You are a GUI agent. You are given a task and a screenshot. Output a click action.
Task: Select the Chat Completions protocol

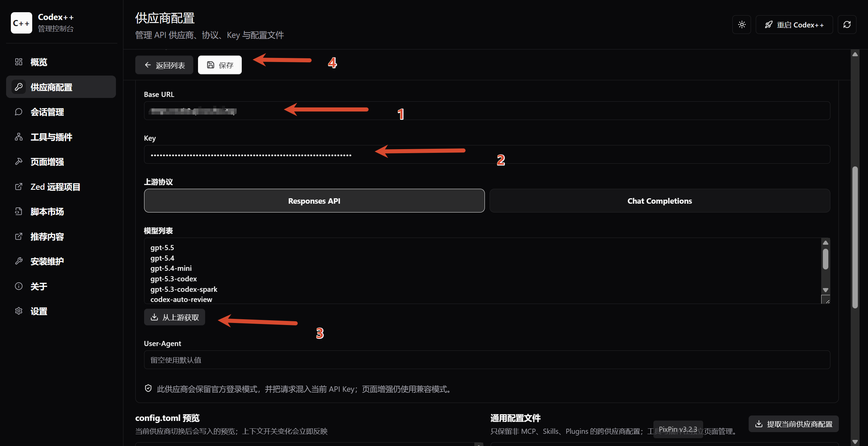pyautogui.click(x=659, y=201)
